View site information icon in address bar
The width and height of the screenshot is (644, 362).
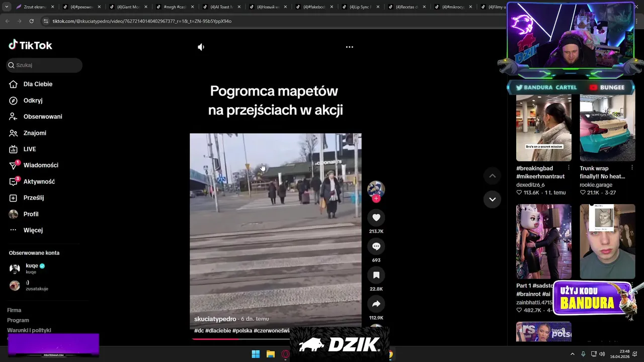point(46,21)
